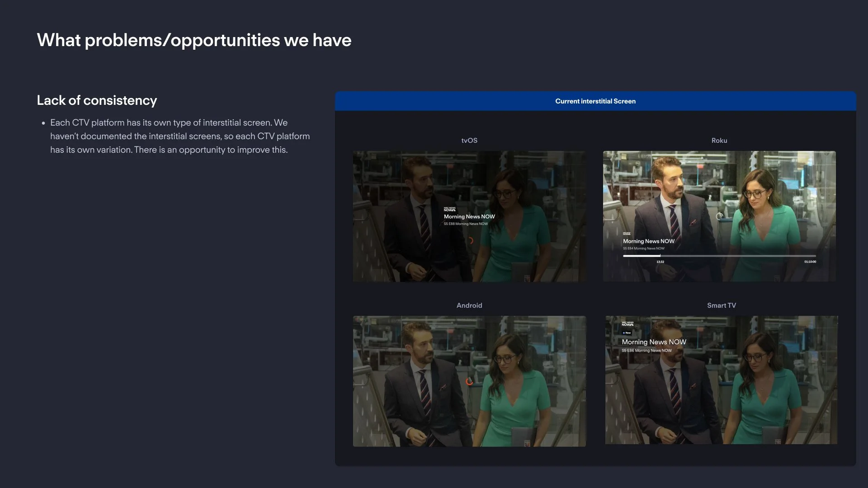Click the NBC News NOW logo in Smart TV screen
The image size is (868, 488).
pos(627,324)
